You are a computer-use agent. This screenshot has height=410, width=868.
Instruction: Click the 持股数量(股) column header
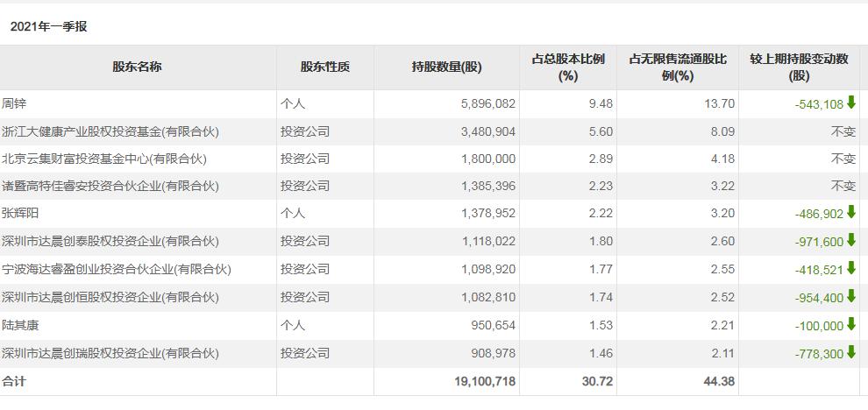click(446, 67)
